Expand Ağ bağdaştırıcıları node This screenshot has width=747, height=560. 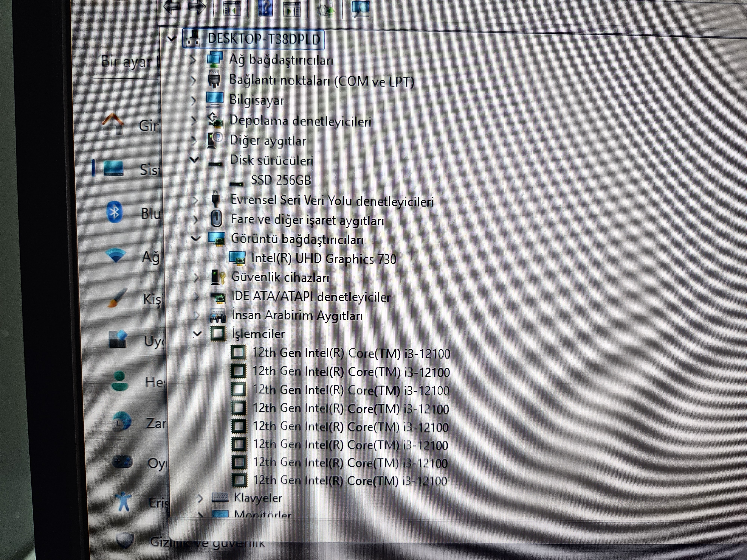pyautogui.click(x=193, y=60)
